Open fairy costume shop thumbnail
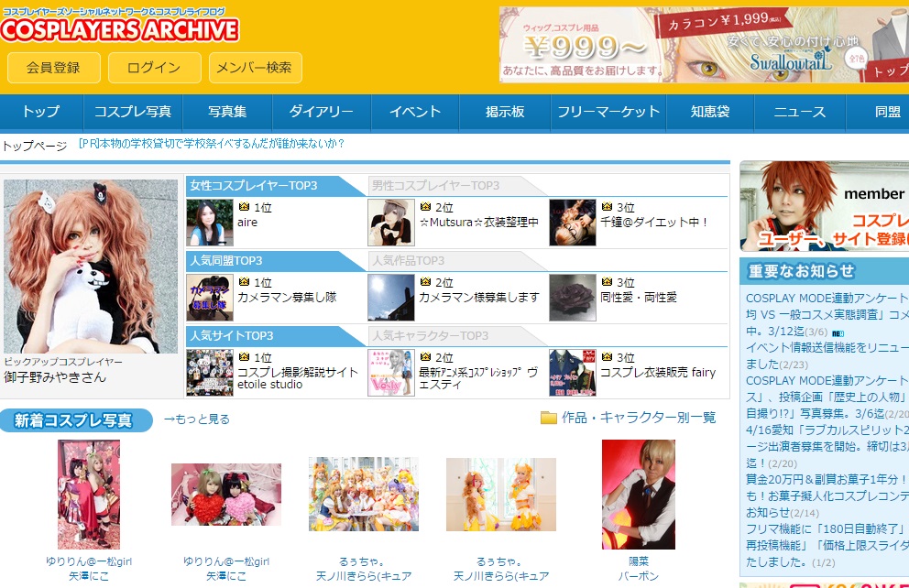Image resolution: width=909 pixels, height=588 pixels. click(573, 373)
